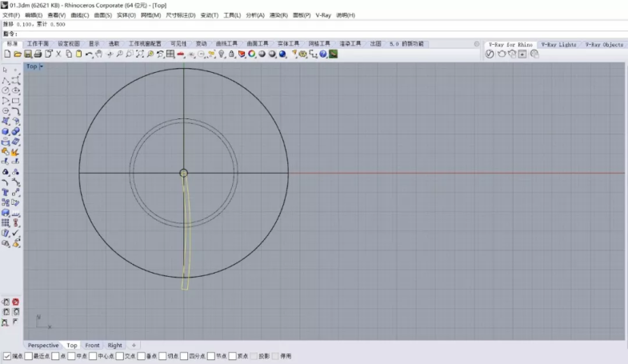Add a viewport tab with plus button
This screenshot has height=364, width=628.
pos(134,346)
